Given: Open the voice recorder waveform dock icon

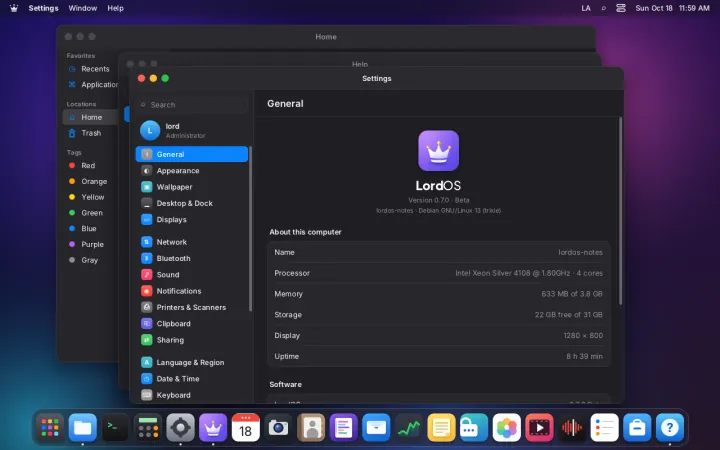Looking at the screenshot, I should point(572,428).
